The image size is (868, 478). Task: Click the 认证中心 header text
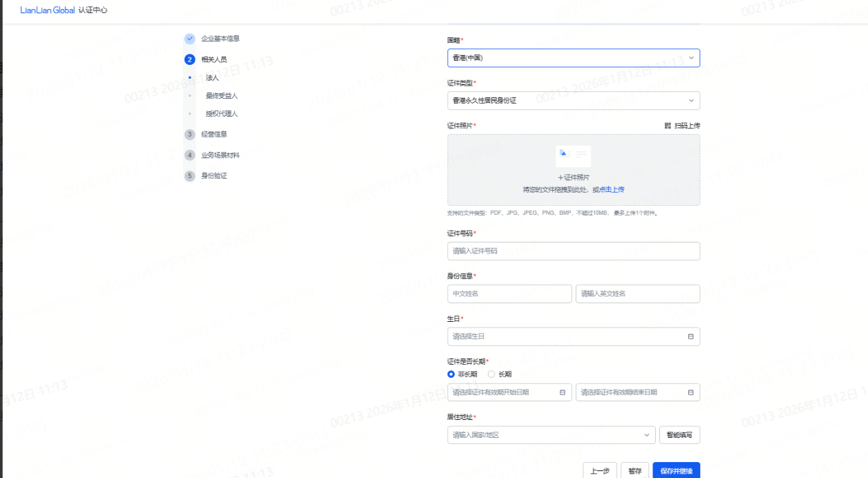[x=93, y=10]
